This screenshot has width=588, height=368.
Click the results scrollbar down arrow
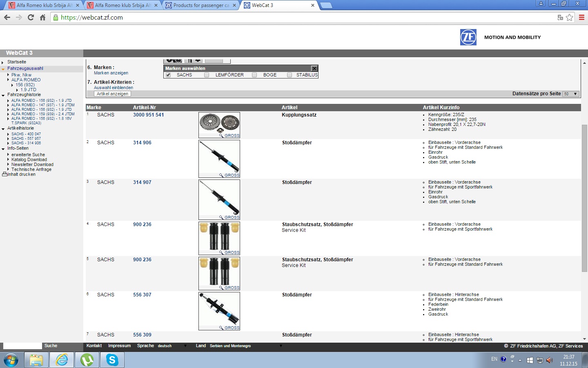(x=584, y=339)
